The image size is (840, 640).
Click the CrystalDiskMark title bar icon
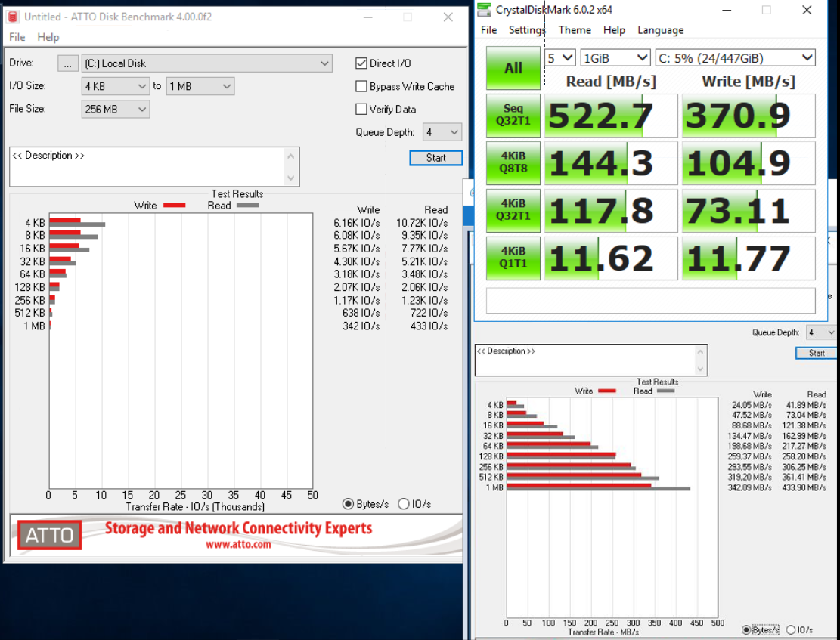[485, 10]
